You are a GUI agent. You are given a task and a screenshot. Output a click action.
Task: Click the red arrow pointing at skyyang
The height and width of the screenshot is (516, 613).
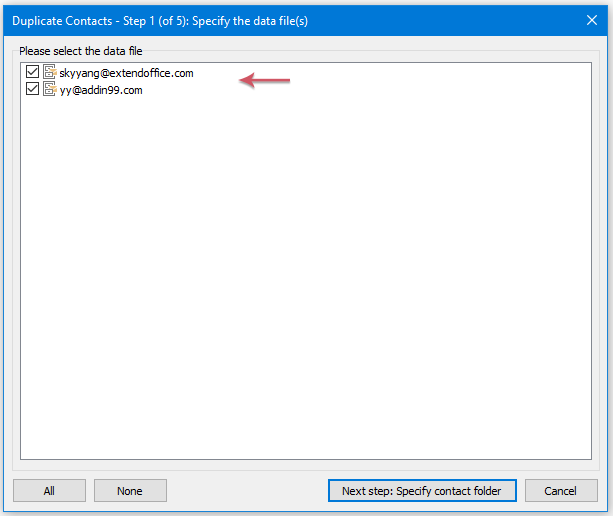pyautogui.click(x=264, y=80)
